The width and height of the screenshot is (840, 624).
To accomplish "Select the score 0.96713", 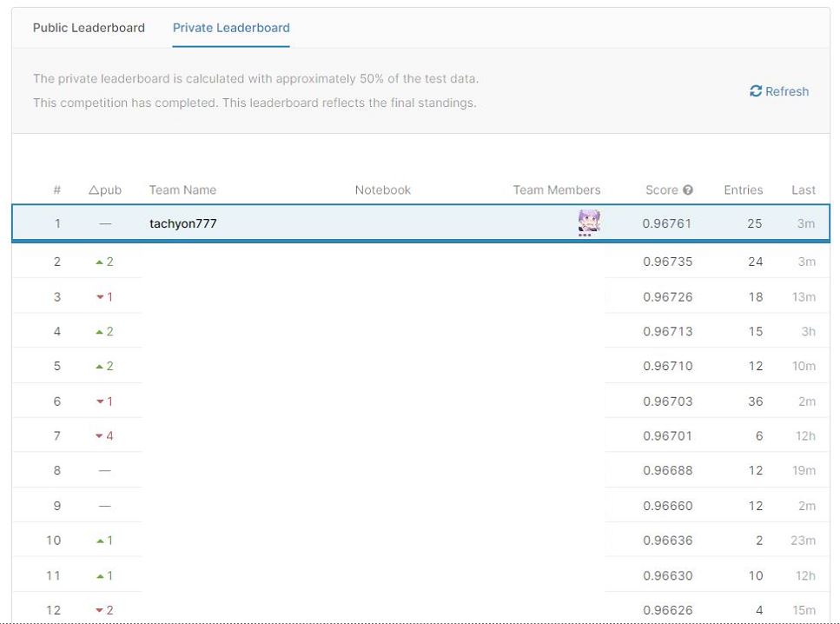I will click(667, 331).
